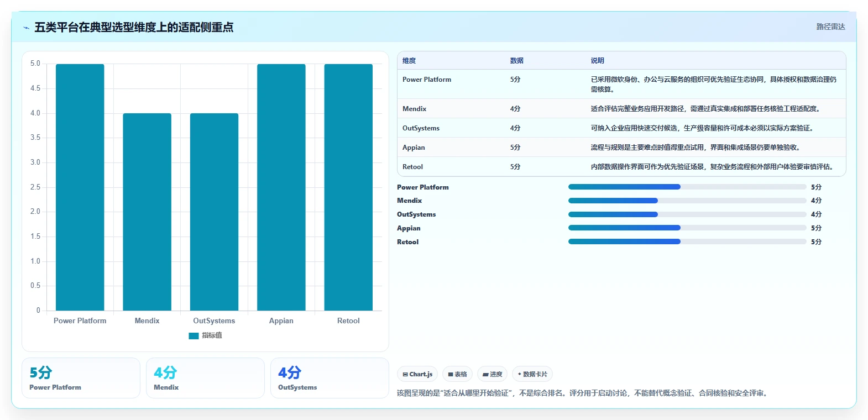Screen dimensions: 868x420
Task: Click the 指标值 legend label
Action: point(212,335)
